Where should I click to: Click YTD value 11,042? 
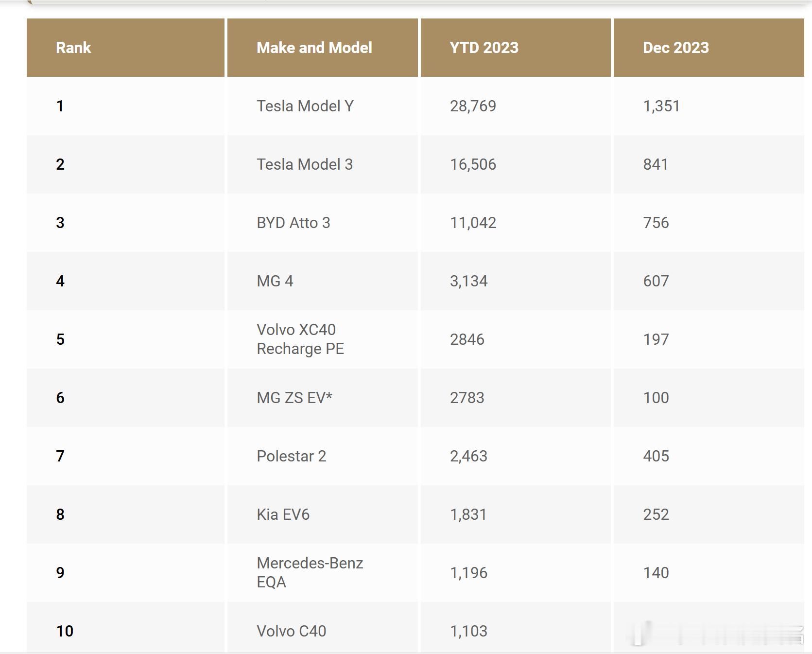pos(473,223)
